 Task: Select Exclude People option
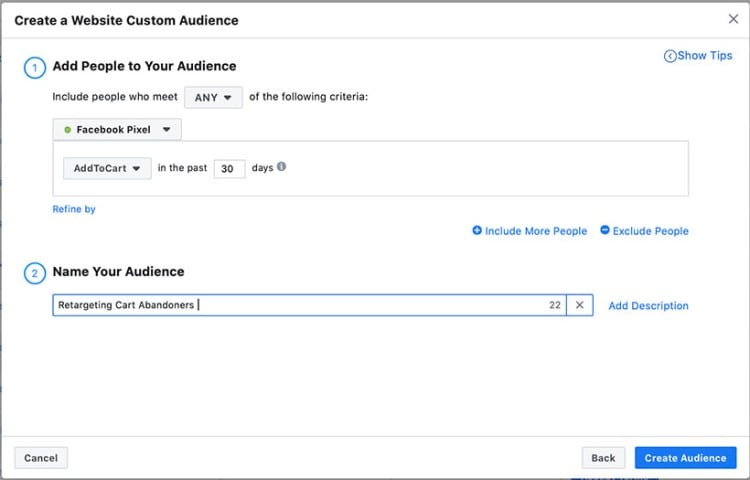pos(650,231)
